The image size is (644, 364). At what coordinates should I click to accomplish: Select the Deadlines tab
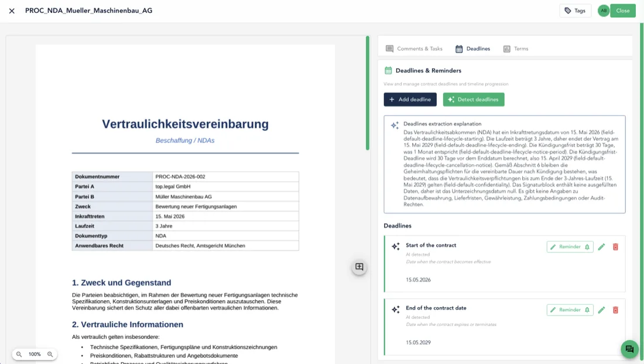pos(472,49)
